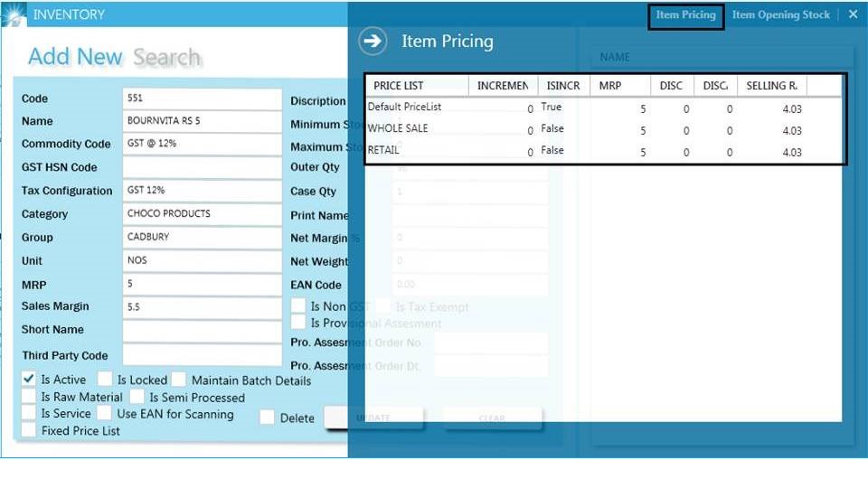Click False in the WHOLE SALE row
868x479 pixels.
(x=552, y=128)
